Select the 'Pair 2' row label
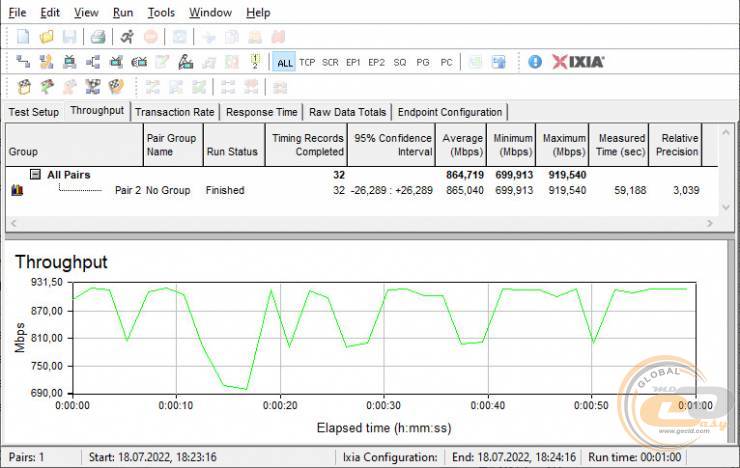This screenshot has width=740, height=468. coord(127,190)
